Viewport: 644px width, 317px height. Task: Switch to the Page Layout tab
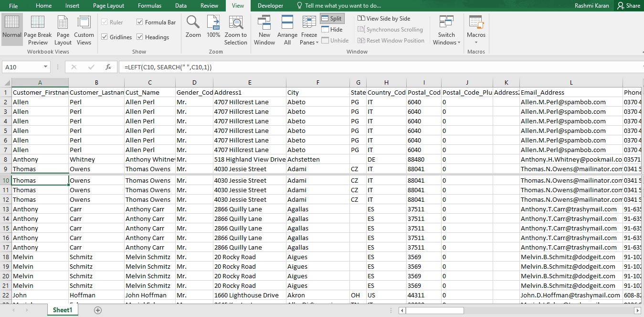tap(108, 6)
